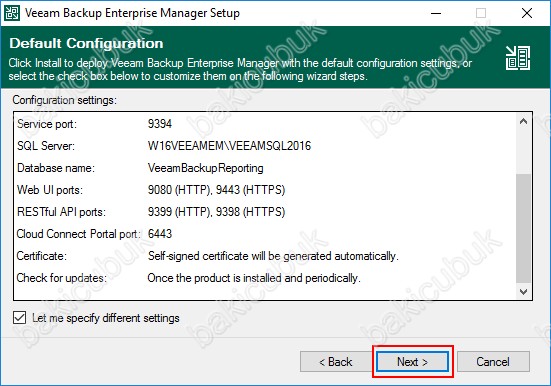This screenshot has width=551, height=386.
Task: Click scrollbar up arrow in settings list
Action: pyautogui.click(x=524, y=122)
